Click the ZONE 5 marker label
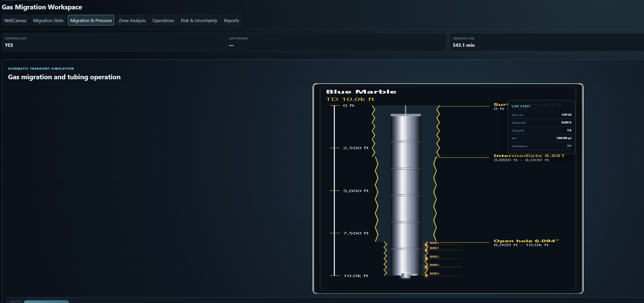Screen dimensions: 644x303 [x=434, y=265]
